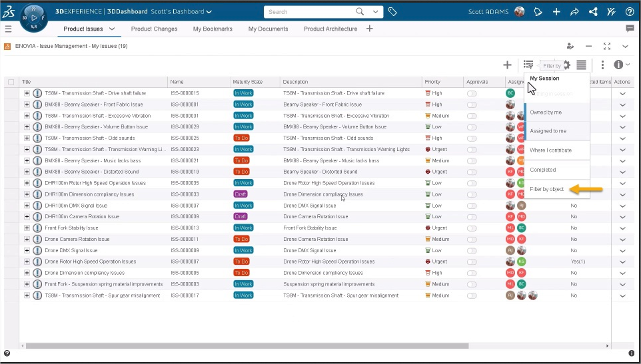Click the share arrow icon in header
This screenshot has height=364, width=641.
pyautogui.click(x=574, y=11)
